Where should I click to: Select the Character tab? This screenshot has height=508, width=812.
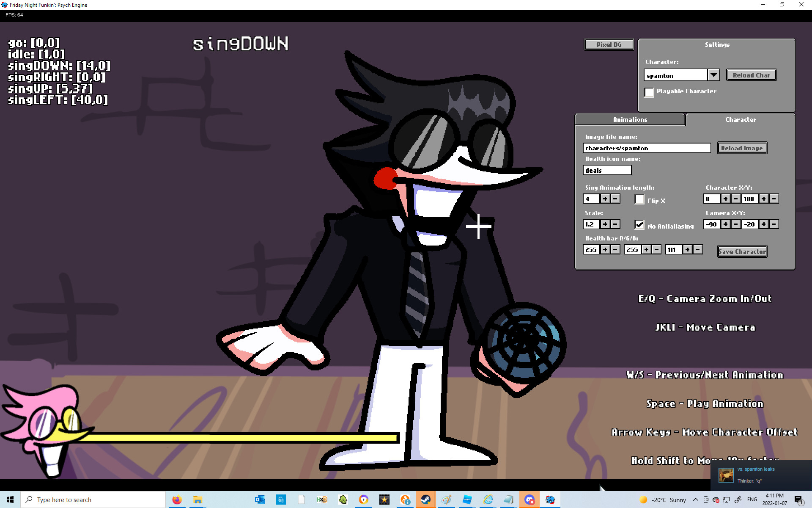(741, 119)
